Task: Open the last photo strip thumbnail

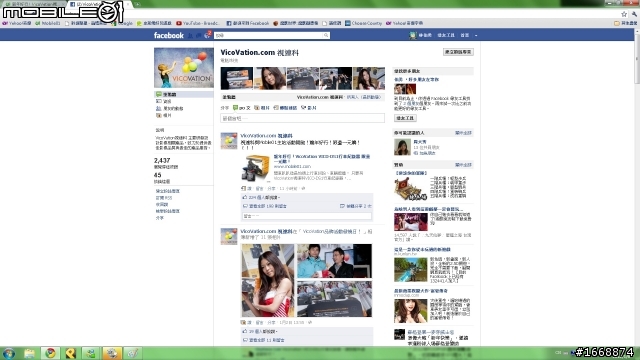Action: click(369, 78)
